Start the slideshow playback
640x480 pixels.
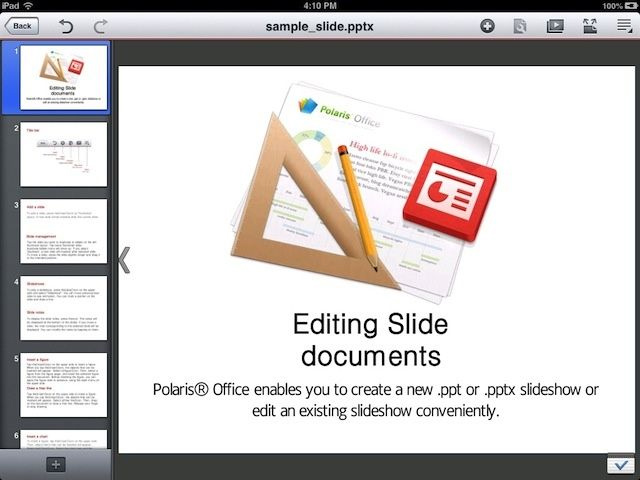(555, 26)
